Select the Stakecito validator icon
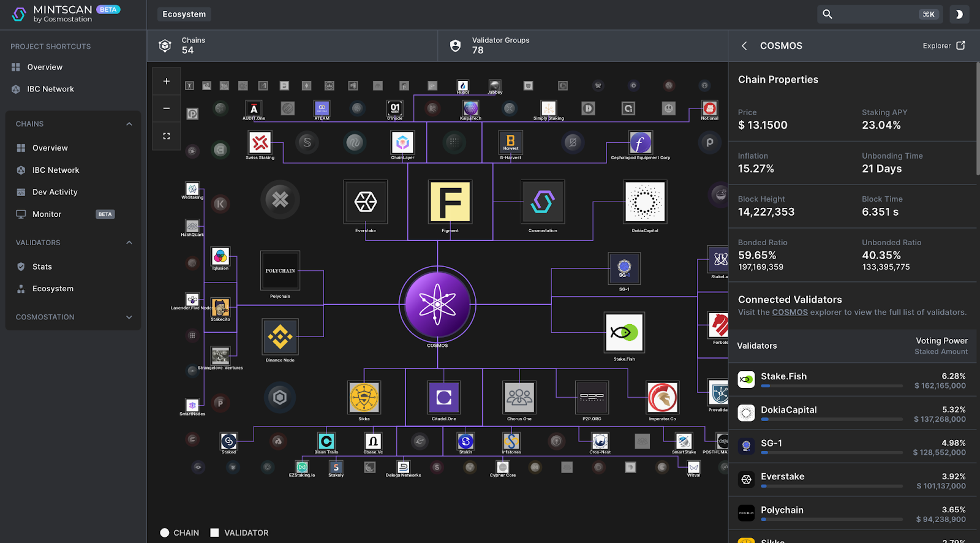Viewport: 980px width, 543px height. (x=220, y=308)
